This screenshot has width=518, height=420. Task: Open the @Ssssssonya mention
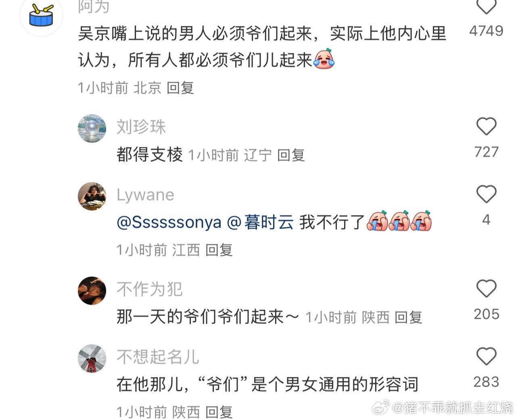[169, 222]
